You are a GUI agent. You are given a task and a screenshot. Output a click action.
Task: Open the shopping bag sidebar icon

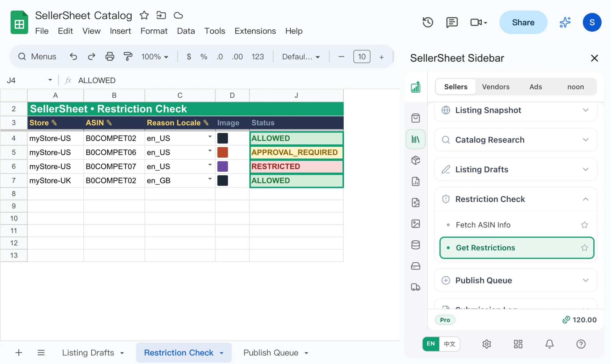(x=415, y=118)
